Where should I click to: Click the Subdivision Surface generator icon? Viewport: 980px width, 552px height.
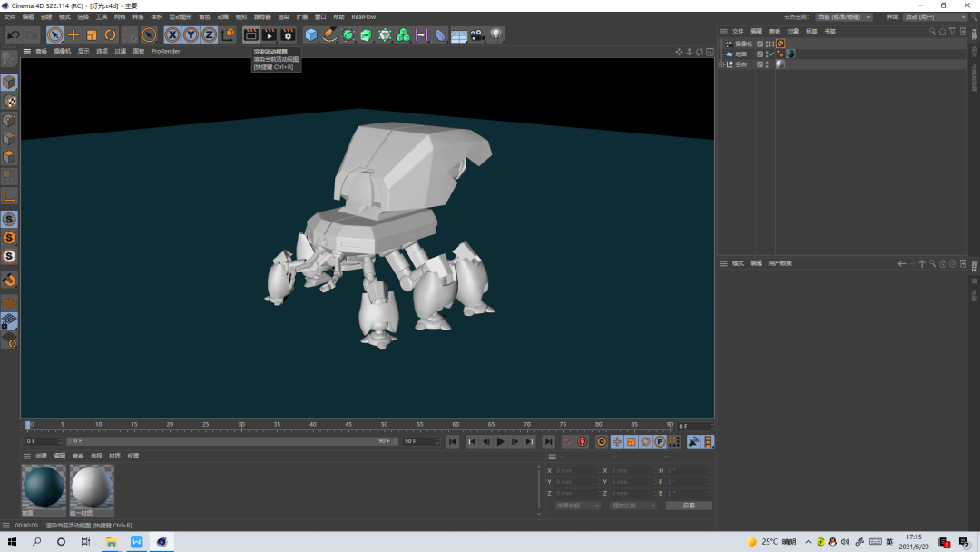coord(348,35)
